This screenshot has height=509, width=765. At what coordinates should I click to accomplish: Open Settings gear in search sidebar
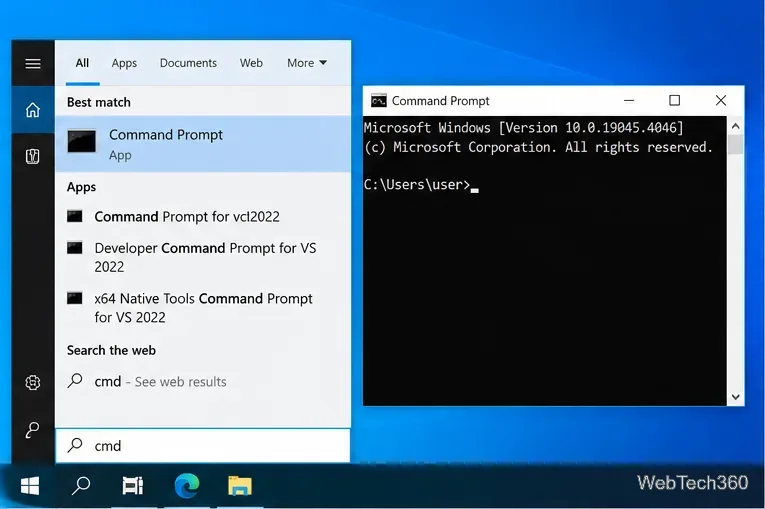point(33,382)
